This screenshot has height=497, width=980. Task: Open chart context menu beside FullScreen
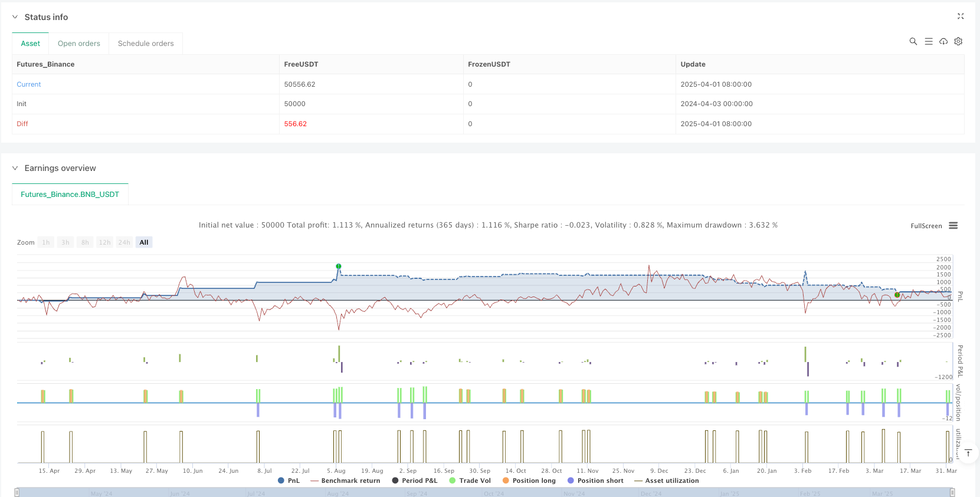[953, 226]
